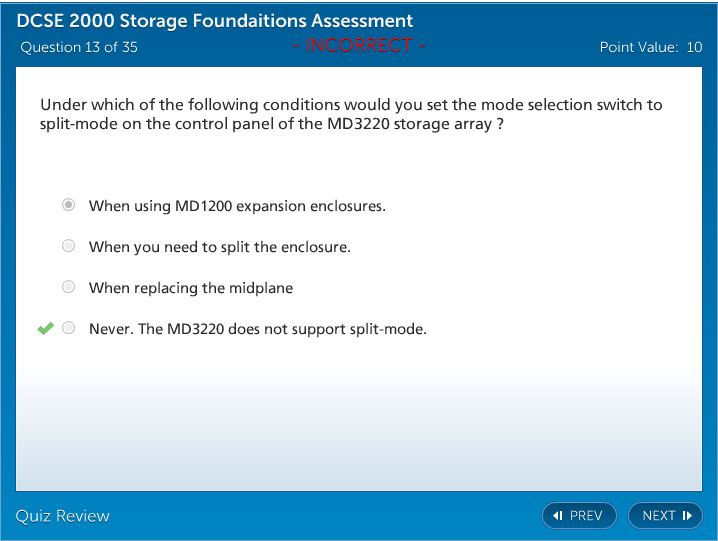
Task: Go to the next question with NEXT
Action: tap(665, 516)
